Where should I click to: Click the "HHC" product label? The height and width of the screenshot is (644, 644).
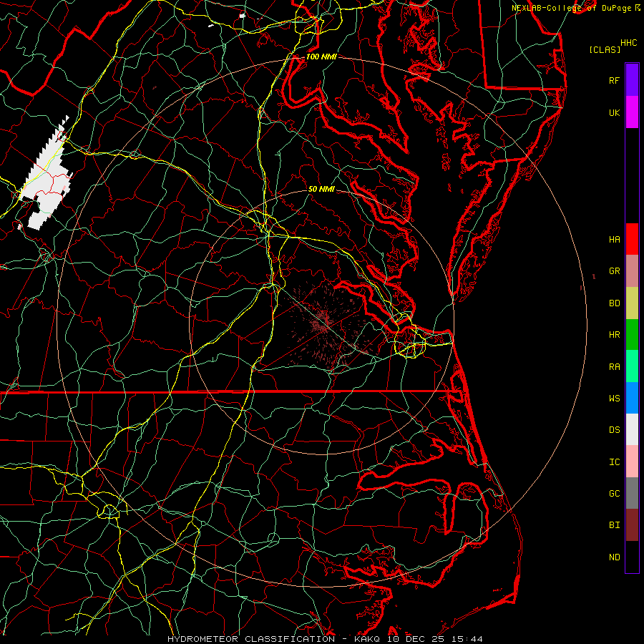tap(628, 43)
